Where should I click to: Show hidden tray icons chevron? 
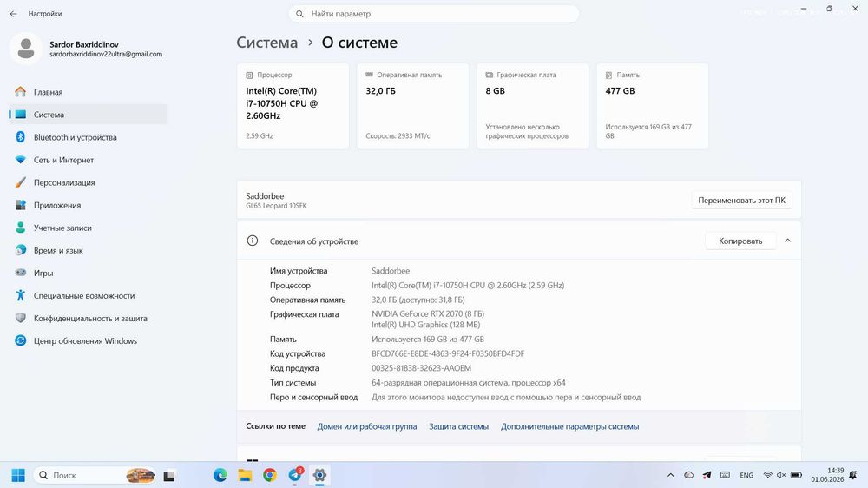(x=670, y=475)
